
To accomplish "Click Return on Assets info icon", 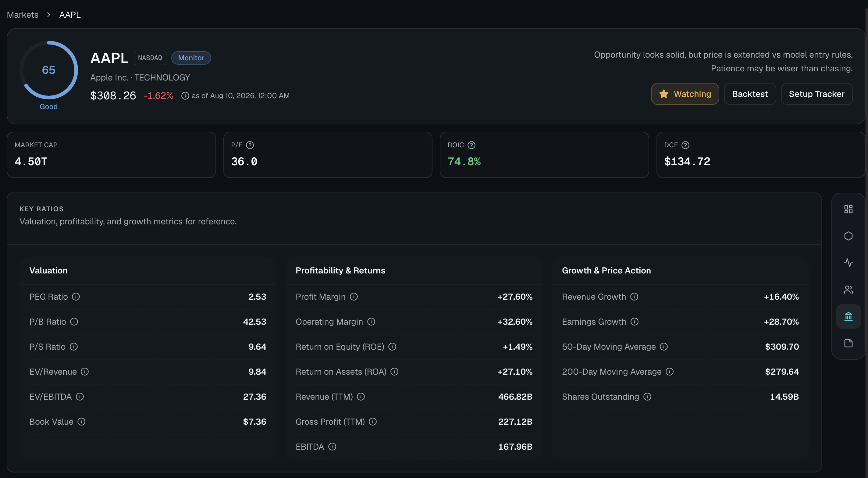I will pos(395,372).
